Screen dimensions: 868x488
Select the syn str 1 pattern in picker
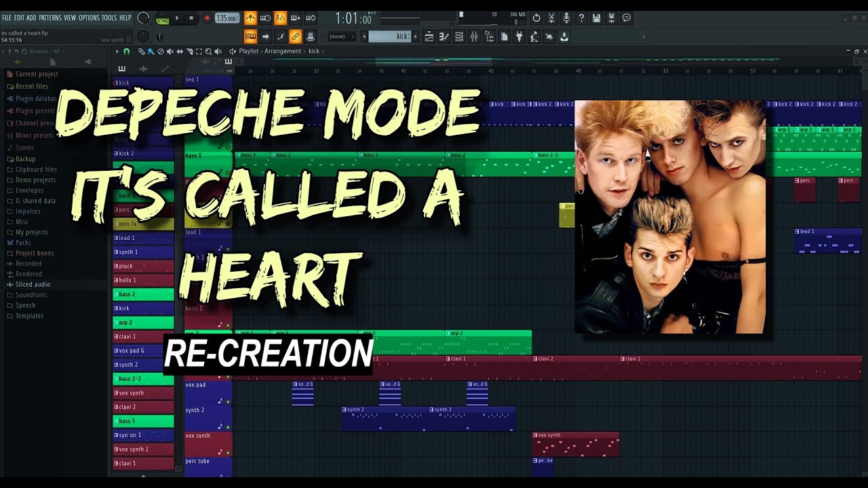[x=144, y=435]
